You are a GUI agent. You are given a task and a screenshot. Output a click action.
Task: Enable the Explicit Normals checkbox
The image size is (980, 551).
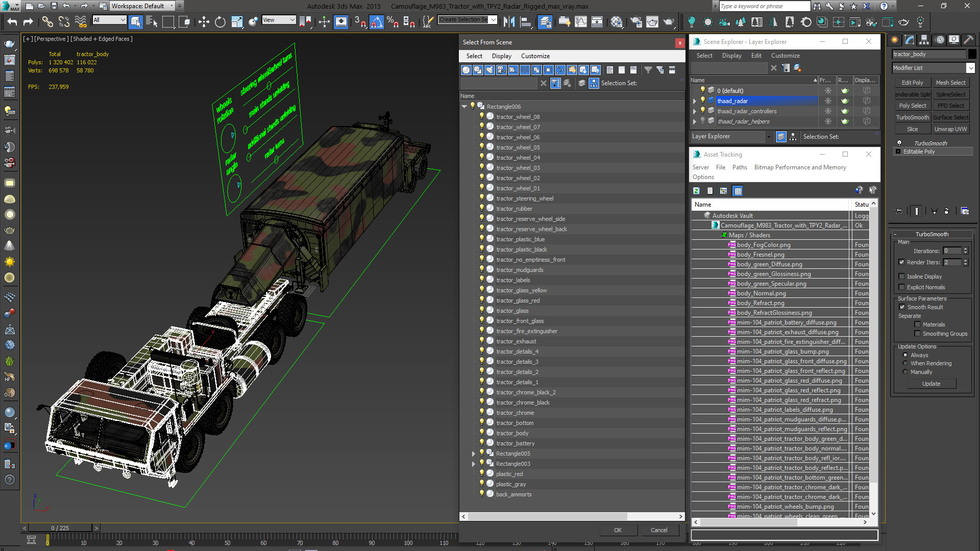point(901,287)
